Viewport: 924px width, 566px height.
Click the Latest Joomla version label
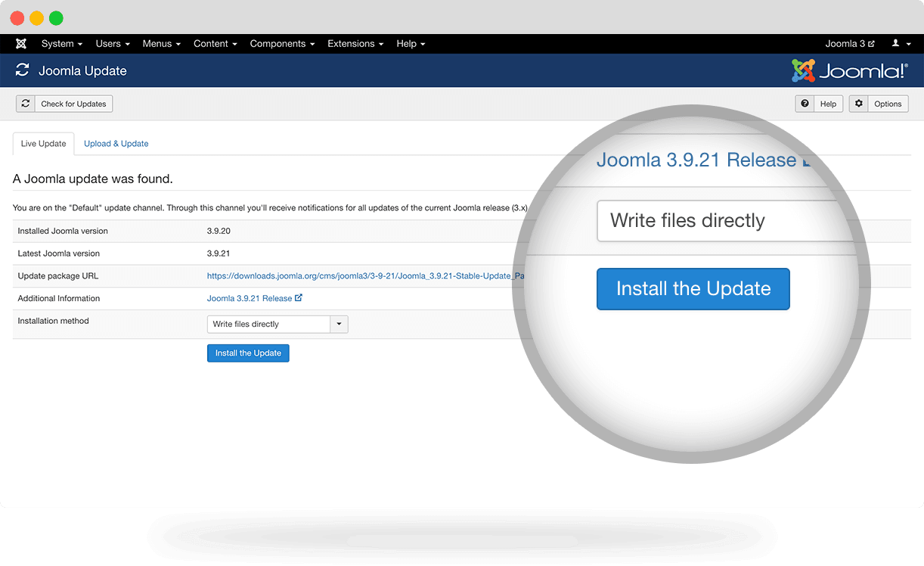point(59,253)
